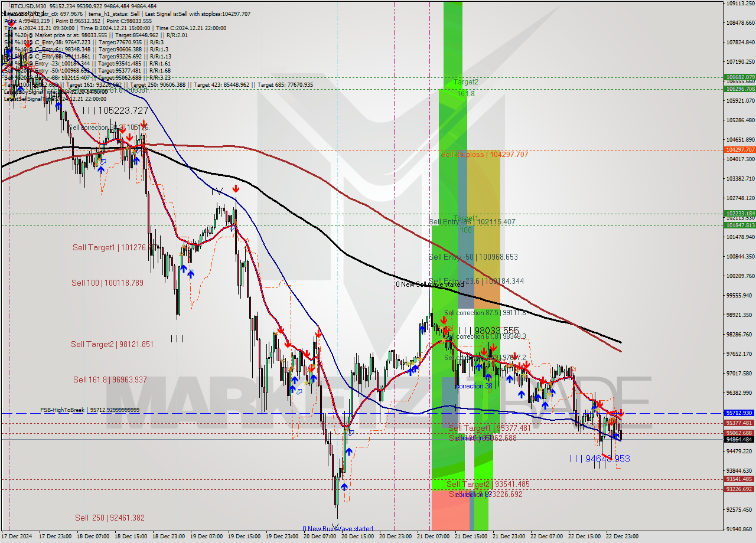
Task: Click the '19 Dec 23:00' time axis label
Action: pos(283,537)
